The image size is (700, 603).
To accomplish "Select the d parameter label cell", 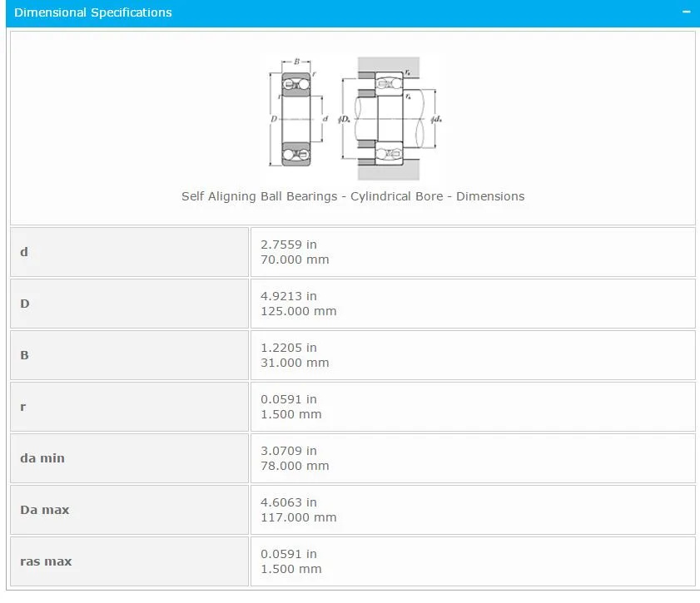I will tap(130, 252).
